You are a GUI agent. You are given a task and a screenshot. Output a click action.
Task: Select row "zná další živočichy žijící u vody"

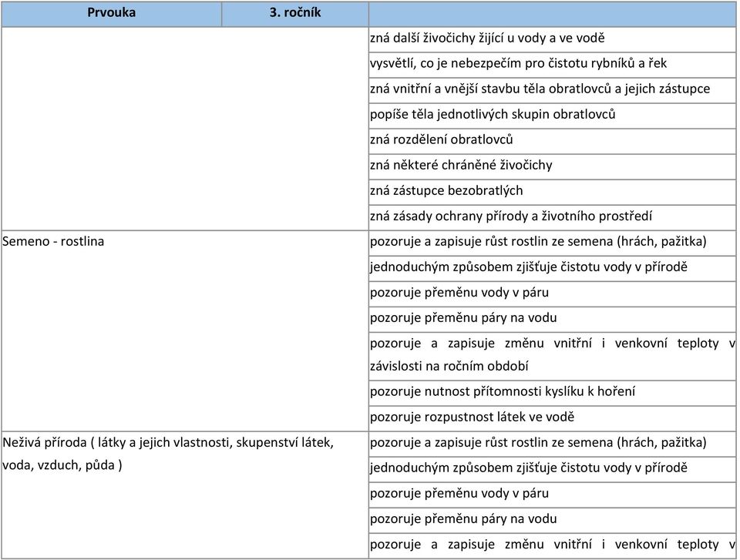pos(552,39)
